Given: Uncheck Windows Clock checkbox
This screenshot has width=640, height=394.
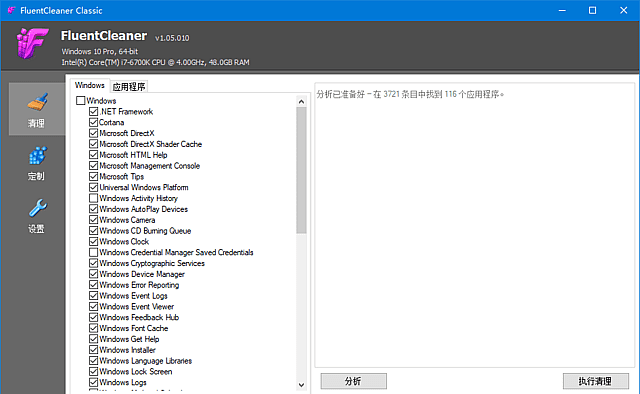Looking at the screenshot, I should pos(93,241).
